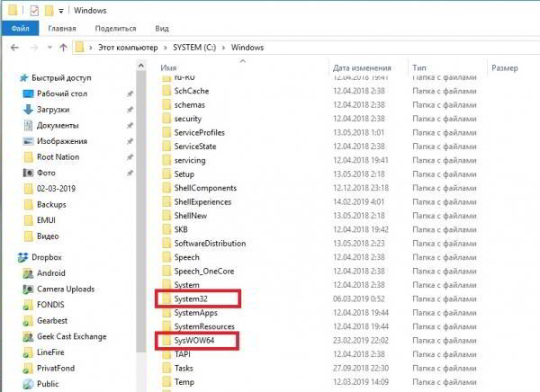This screenshot has height=392, width=540.
Task: Click the Properties icon in the quick access toolbar
Action: tap(34, 11)
